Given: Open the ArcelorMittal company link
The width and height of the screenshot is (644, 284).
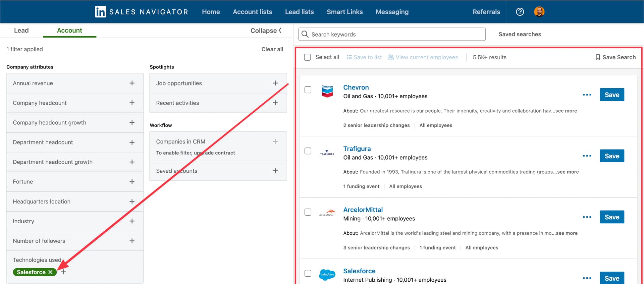Looking at the screenshot, I should tap(363, 210).
